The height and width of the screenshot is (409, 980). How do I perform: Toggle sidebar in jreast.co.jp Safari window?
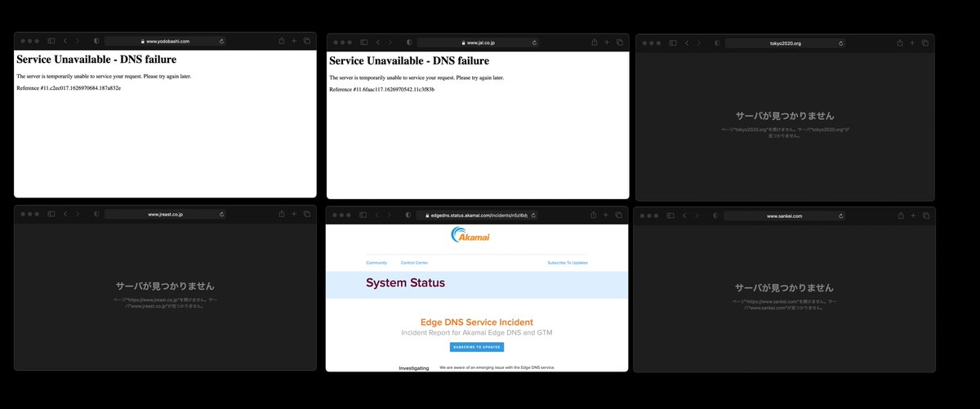51,214
